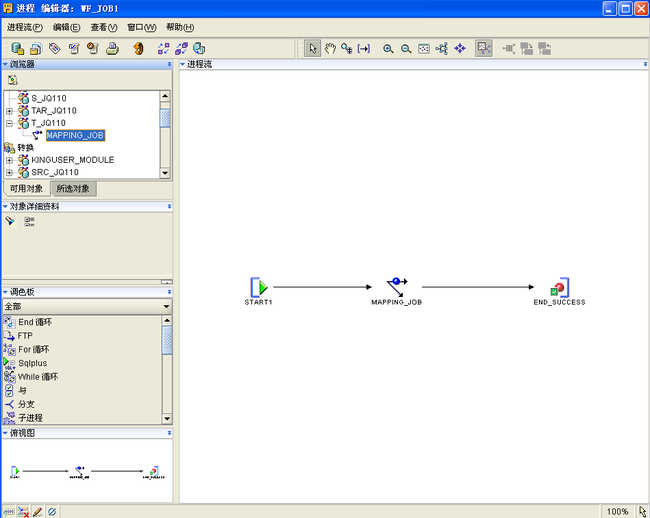Select the END_SUCCESS node on canvas
The height and width of the screenshot is (518, 650).
click(560, 291)
